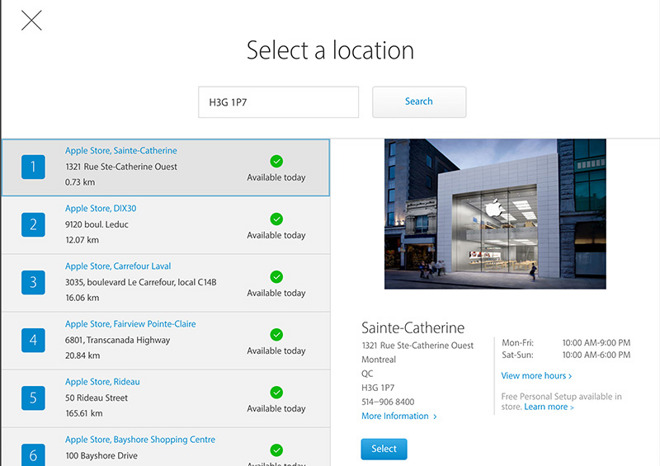Click phone number 514-906 8400
The image size is (660, 466).
388,402
